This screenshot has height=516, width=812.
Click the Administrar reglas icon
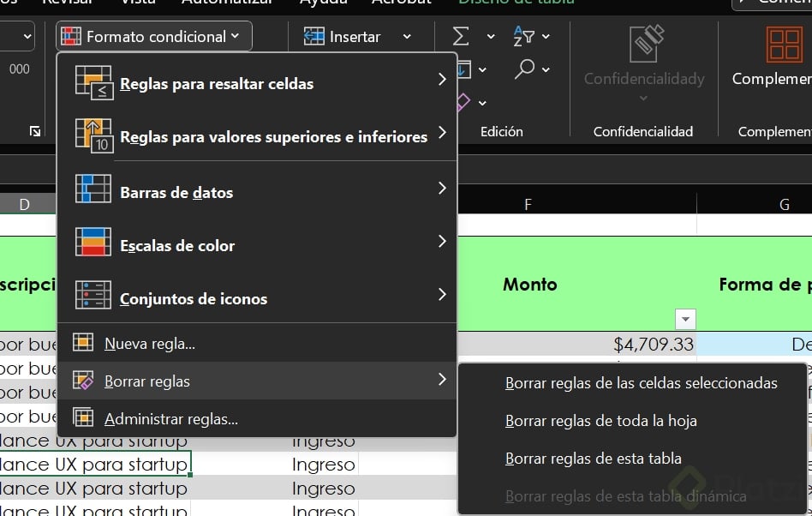click(83, 417)
